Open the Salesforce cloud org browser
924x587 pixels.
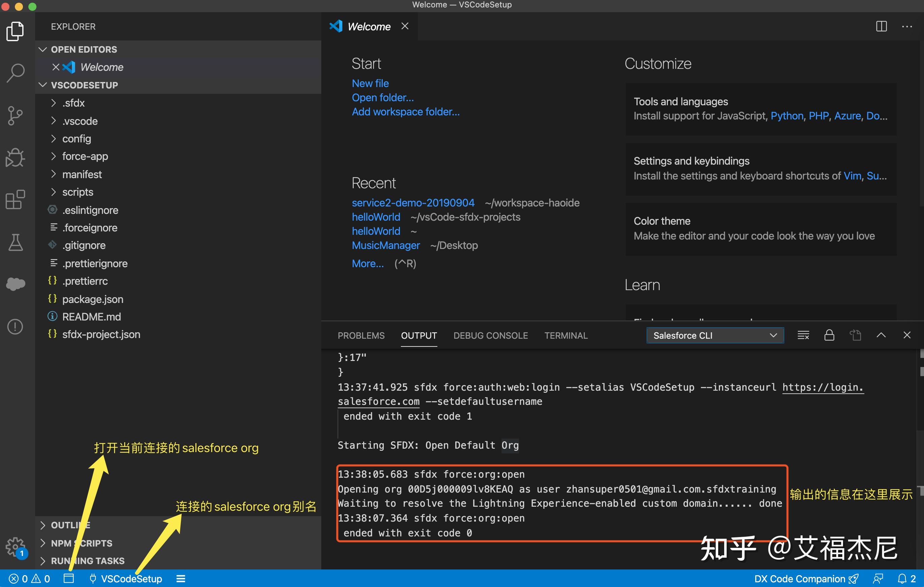15,284
